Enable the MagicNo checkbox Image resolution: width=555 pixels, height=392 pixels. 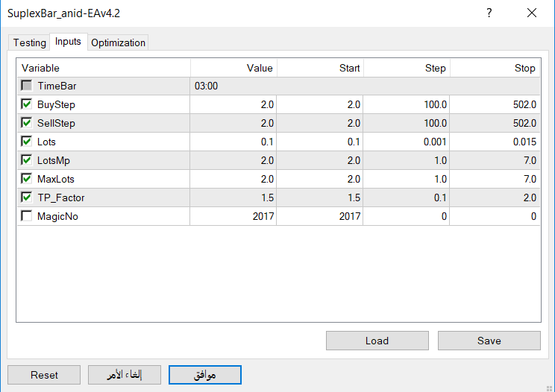pos(27,216)
